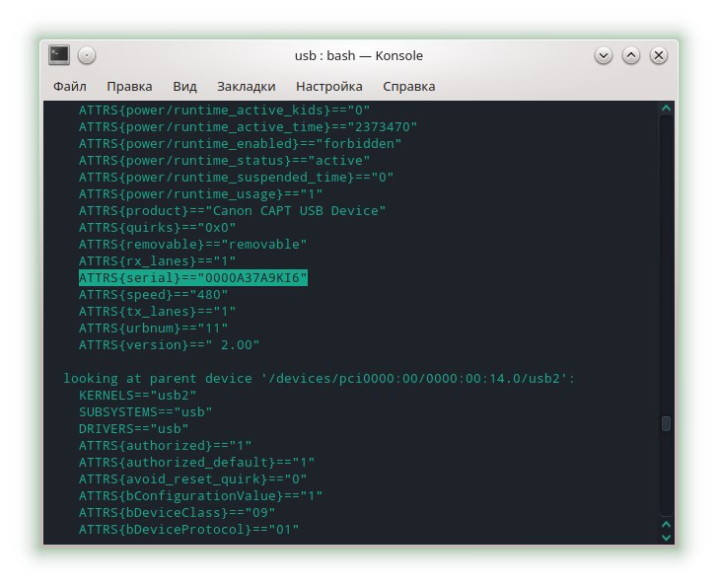Viewport: 718px width, 588px height.
Task: Click the ATTRS{removable}=="removable" line
Action: pos(192,244)
